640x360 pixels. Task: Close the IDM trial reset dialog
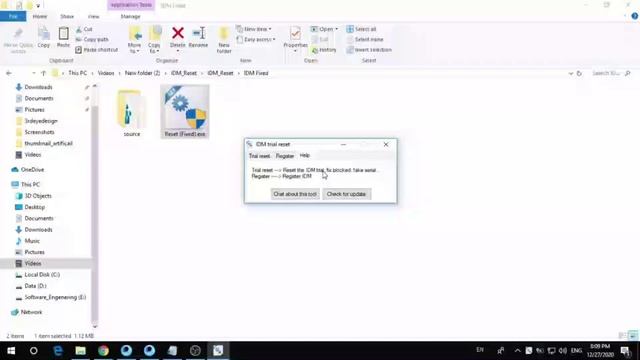tap(386, 144)
